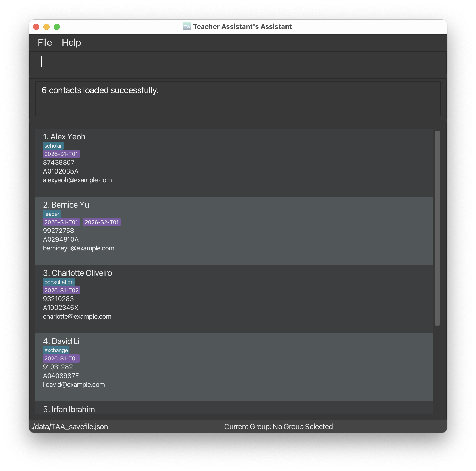Click David Li's exchange tag

coord(56,350)
